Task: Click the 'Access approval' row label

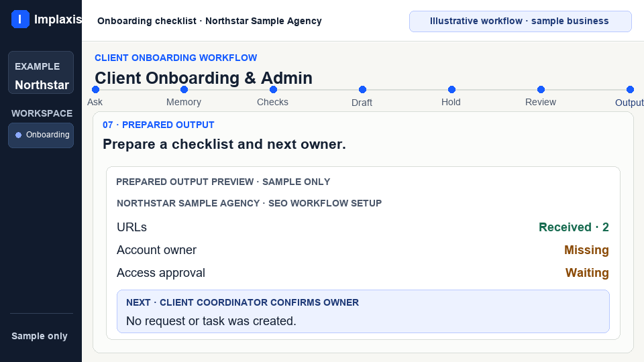Action: click(161, 273)
